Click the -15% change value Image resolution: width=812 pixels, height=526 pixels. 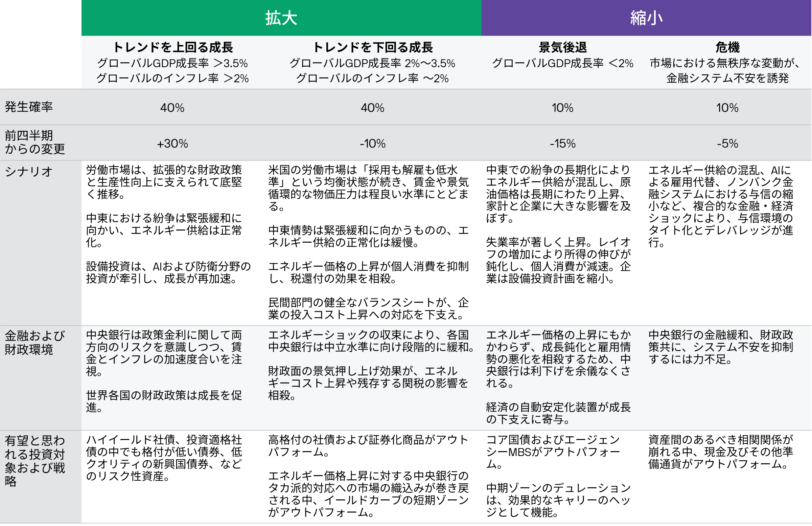coord(562,143)
